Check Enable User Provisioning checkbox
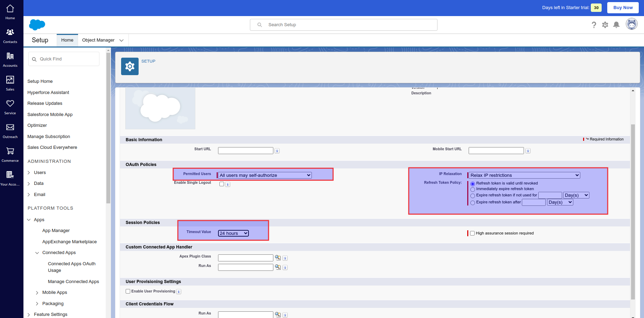Viewport: 644px width, 318px height. 128,291
